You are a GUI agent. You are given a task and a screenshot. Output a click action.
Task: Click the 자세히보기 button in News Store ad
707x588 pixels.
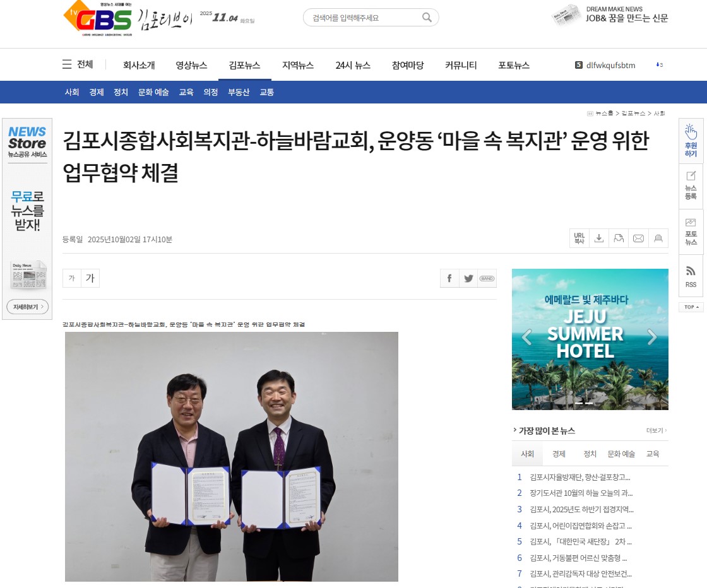tap(28, 307)
